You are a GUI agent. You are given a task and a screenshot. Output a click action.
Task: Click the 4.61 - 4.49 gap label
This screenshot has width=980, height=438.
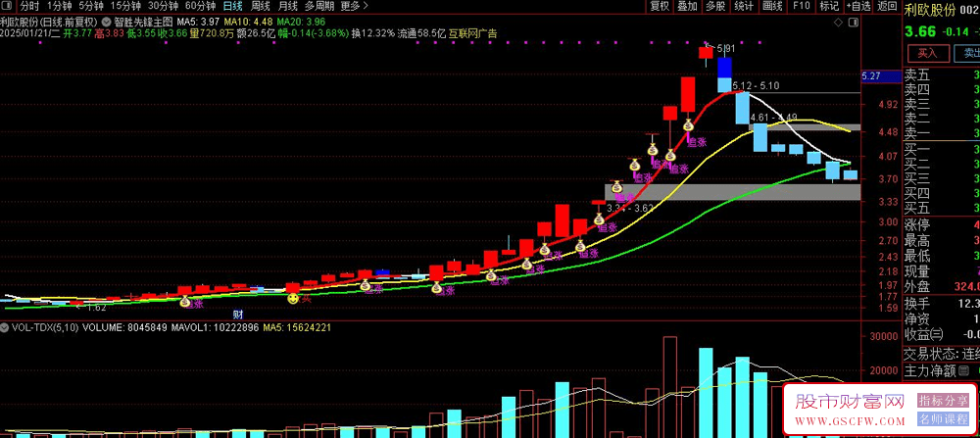pos(774,117)
